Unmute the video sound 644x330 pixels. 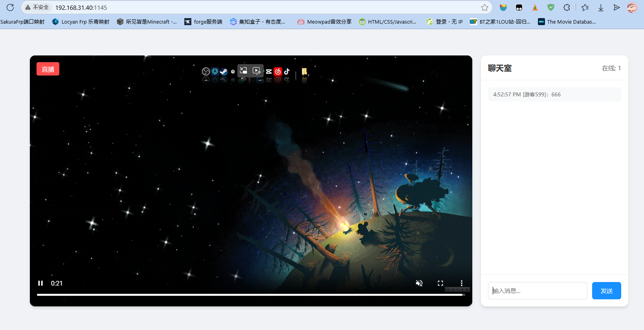tap(419, 283)
